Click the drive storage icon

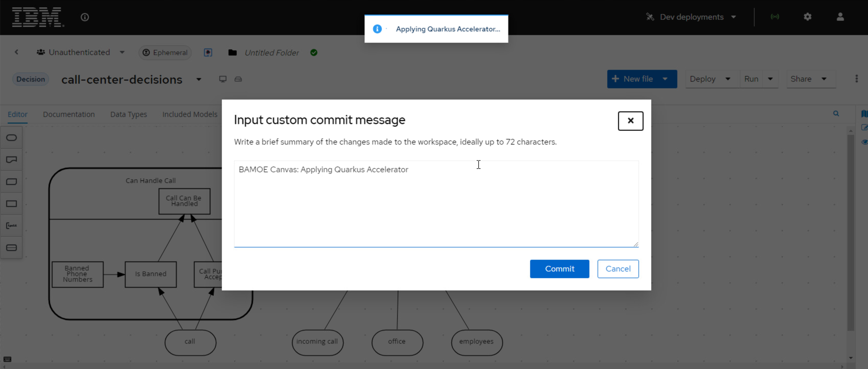click(238, 79)
